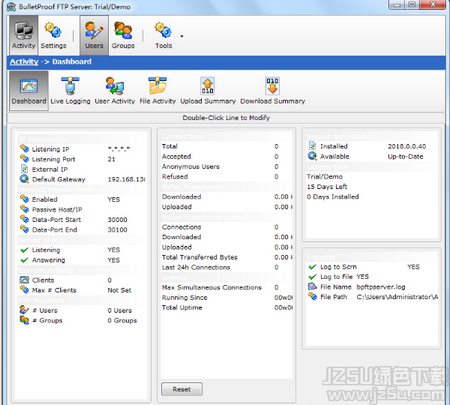Select the 'Last 24h Connections' row
Image resolution: width=450 pixels, height=405 pixels.
227,267
